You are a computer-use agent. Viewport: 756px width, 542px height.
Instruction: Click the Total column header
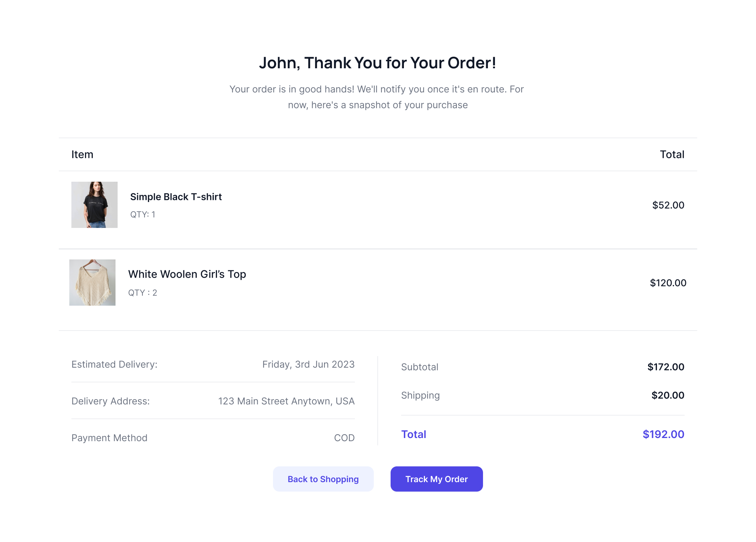coord(672,154)
